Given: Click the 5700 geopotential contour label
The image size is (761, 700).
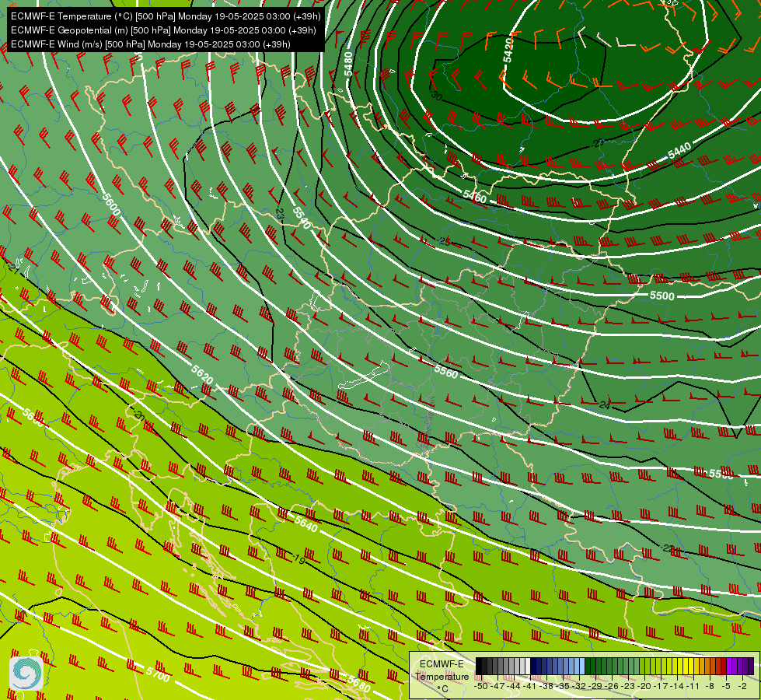Looking at the screenshot, I should tap(159, 674).
